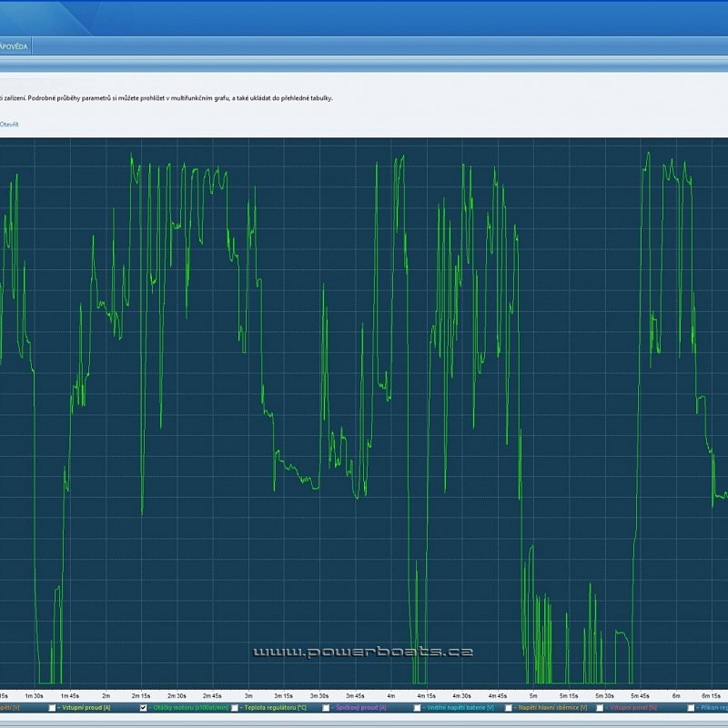Toggle the Vstupní povel [%] checkbox
Screen dimensions: 728x728
coord(600,707)
